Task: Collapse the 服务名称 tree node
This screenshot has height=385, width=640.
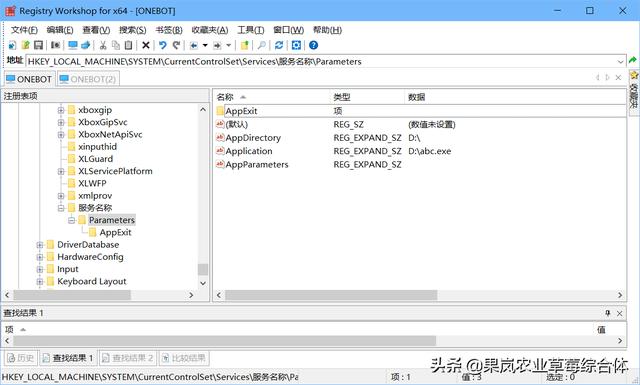Action: [61, 208]
